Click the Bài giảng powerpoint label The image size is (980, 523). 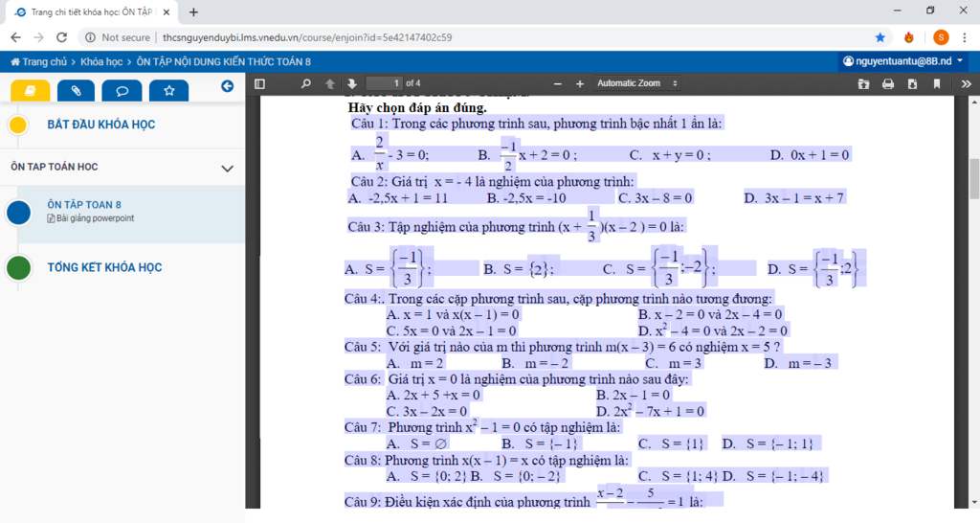(x=91, y=218)
